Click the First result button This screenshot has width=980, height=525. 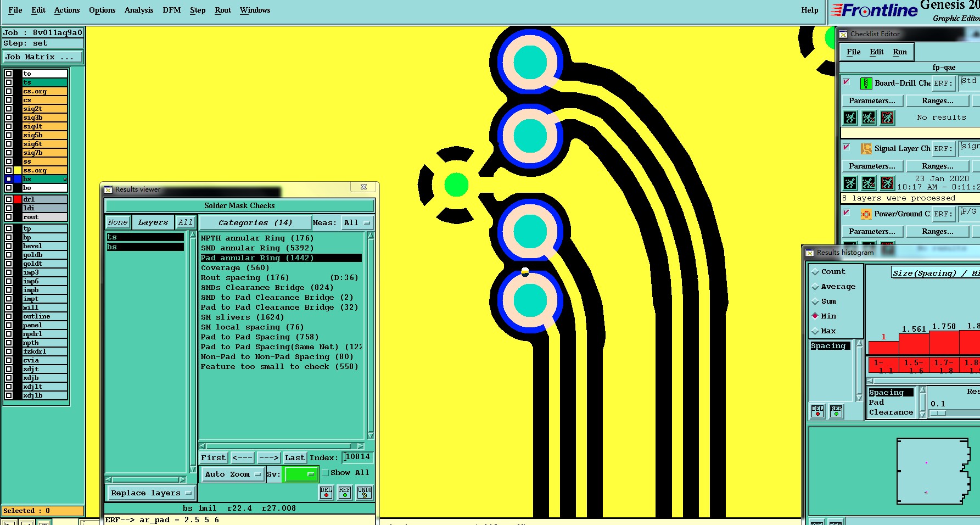(213, 458)
